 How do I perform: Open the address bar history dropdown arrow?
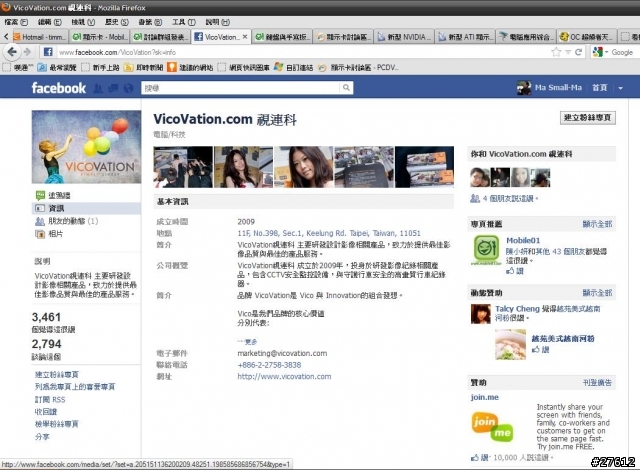(x=568, y=52)
